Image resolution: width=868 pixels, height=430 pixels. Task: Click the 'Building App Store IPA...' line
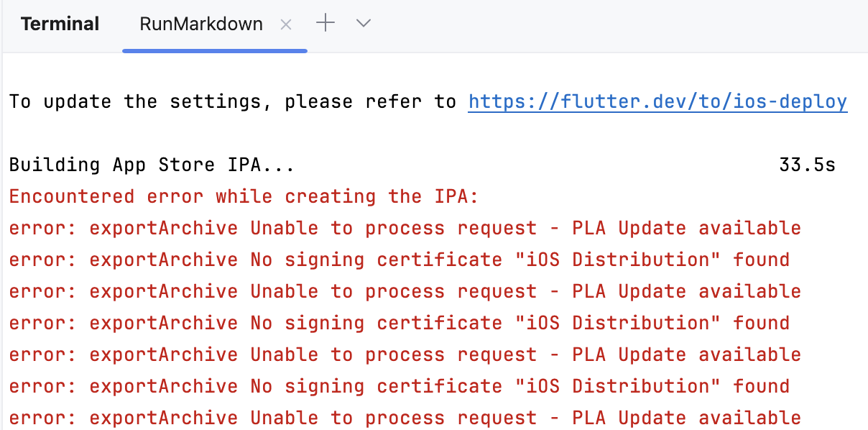pyautogui.click(x=152, y=165)
